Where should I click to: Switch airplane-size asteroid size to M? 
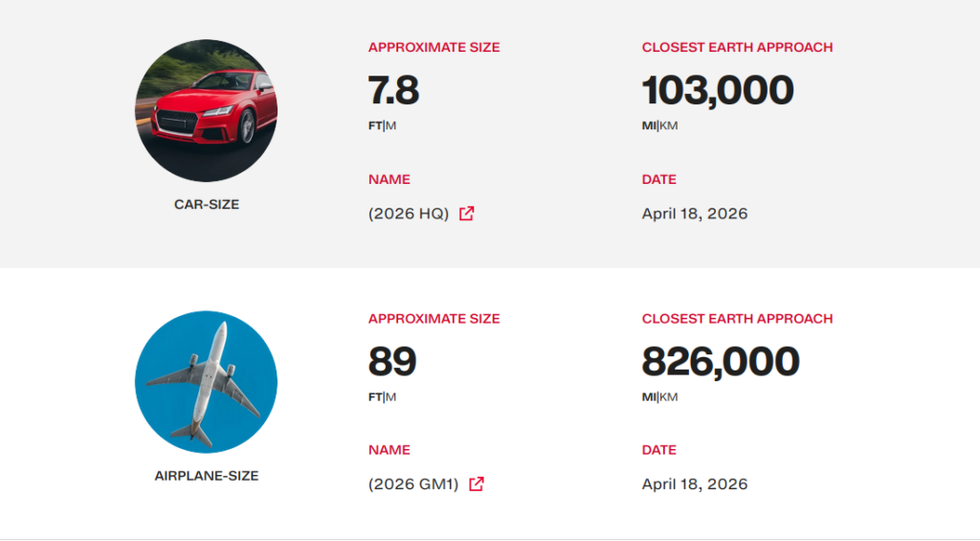point(390,396)
